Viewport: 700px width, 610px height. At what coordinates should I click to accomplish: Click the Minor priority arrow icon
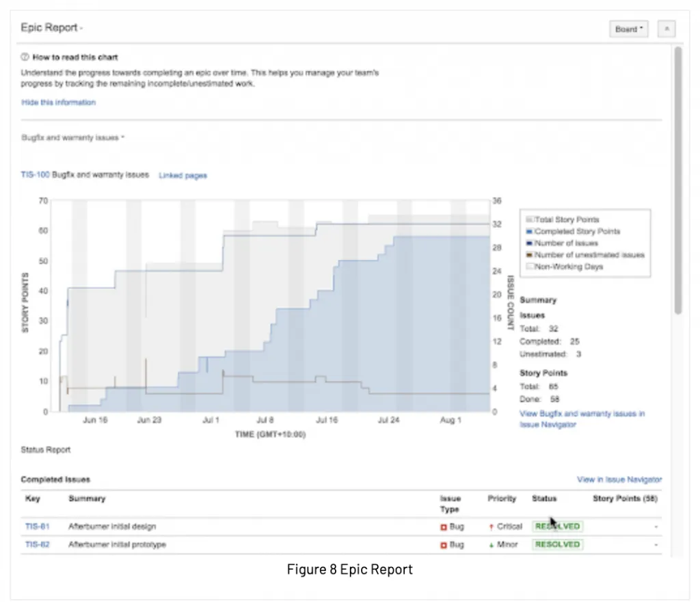click(491, 545)
